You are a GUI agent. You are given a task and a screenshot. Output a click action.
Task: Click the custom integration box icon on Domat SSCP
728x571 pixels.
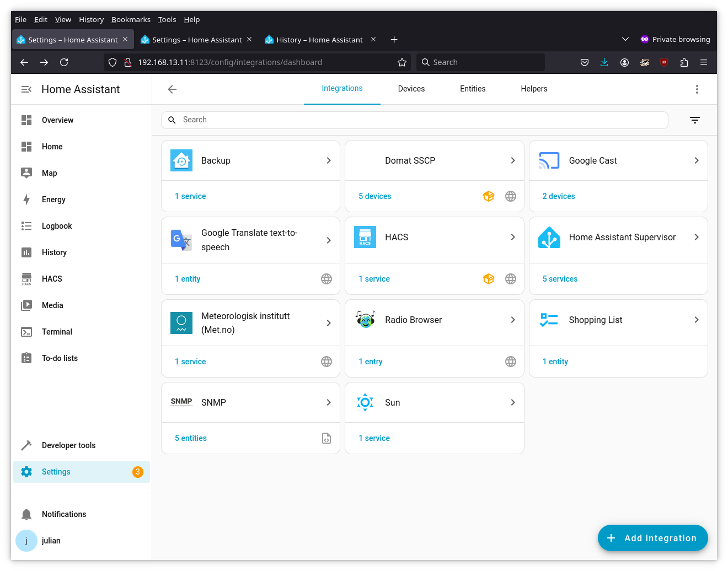click(489, 196)
